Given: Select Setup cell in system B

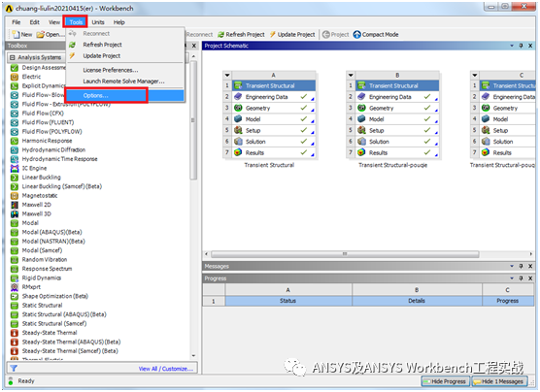Looking at the screenshot, I should pos(397,130).
